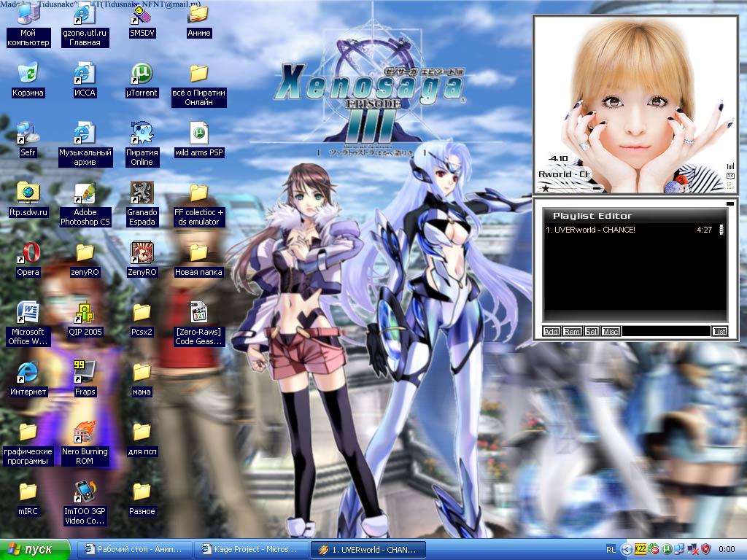
Task: Switch to UVERworld - CHAN... taskbar button
Action: [x=368, y=550]
